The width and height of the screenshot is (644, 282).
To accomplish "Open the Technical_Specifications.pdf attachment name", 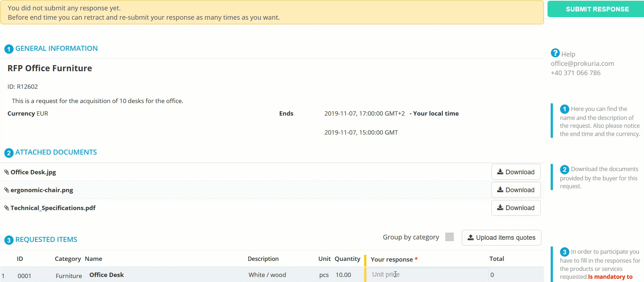I will [x=53, y=208].
